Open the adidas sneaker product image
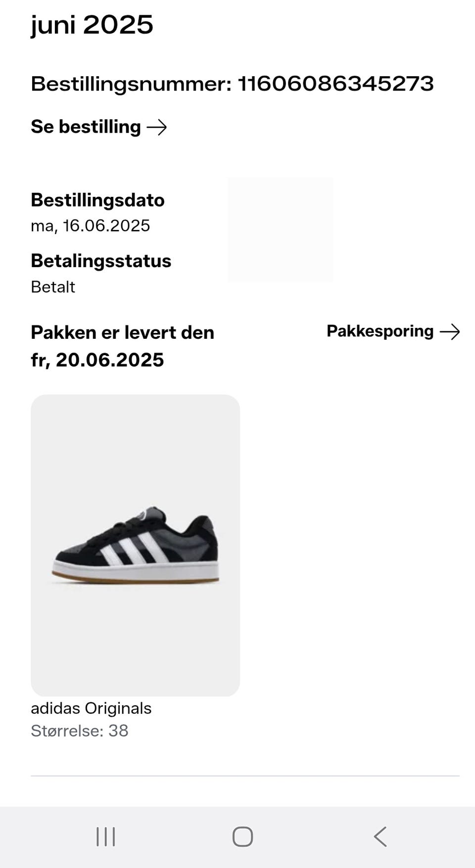475x868 pixels. click(x=135, y=545)
